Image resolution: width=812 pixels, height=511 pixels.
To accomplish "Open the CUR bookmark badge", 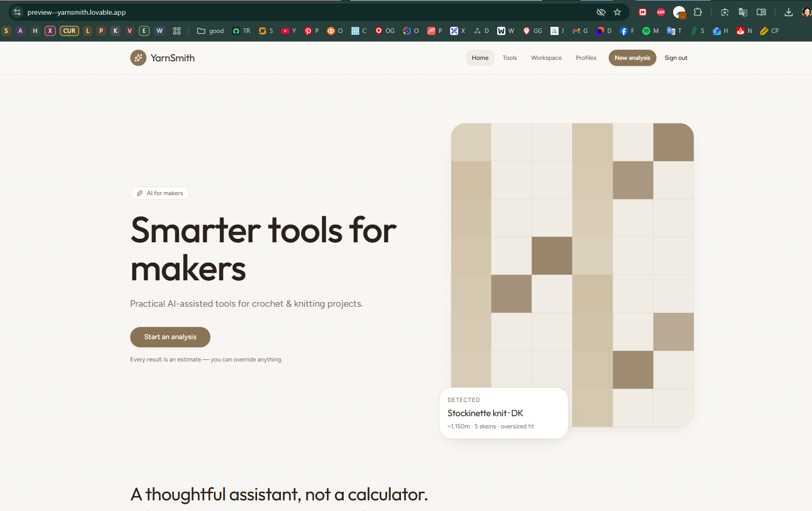I will pyautogui.click(x=69, y=31).
